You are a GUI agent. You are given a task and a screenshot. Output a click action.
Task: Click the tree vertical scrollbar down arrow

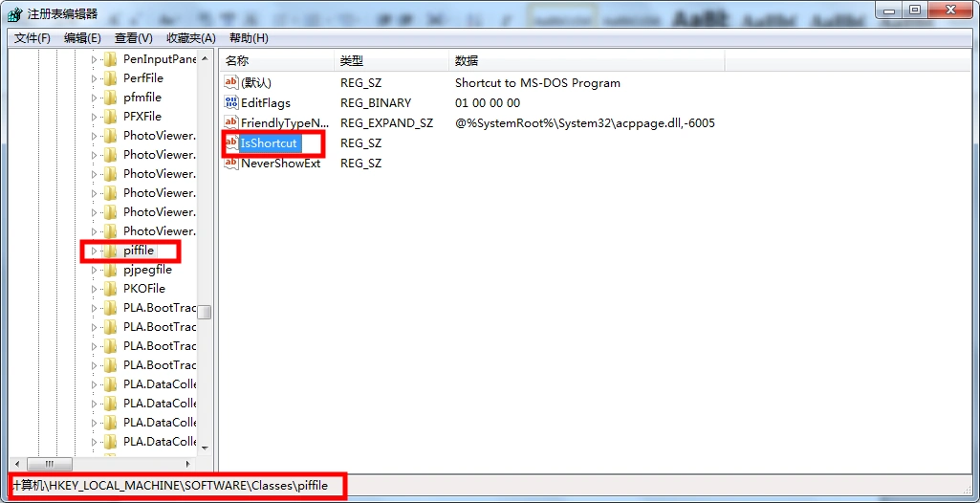click(x=205, y=448)
